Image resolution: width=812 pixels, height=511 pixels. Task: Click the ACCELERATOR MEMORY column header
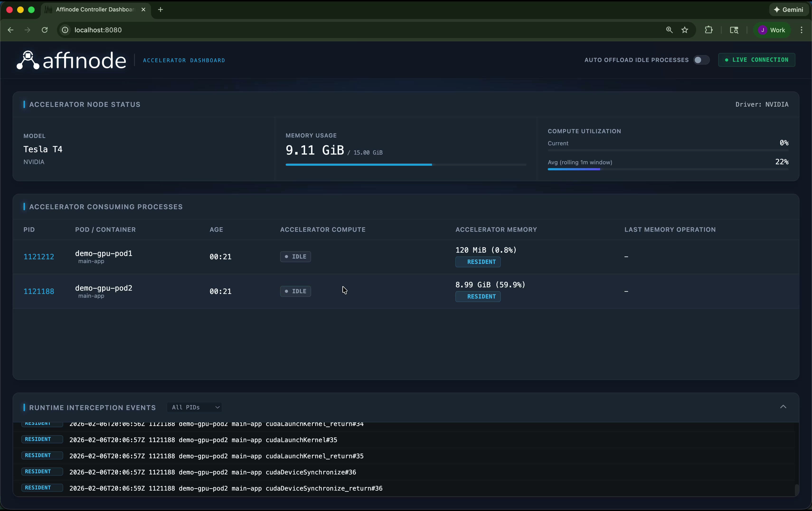coord(496,230)
